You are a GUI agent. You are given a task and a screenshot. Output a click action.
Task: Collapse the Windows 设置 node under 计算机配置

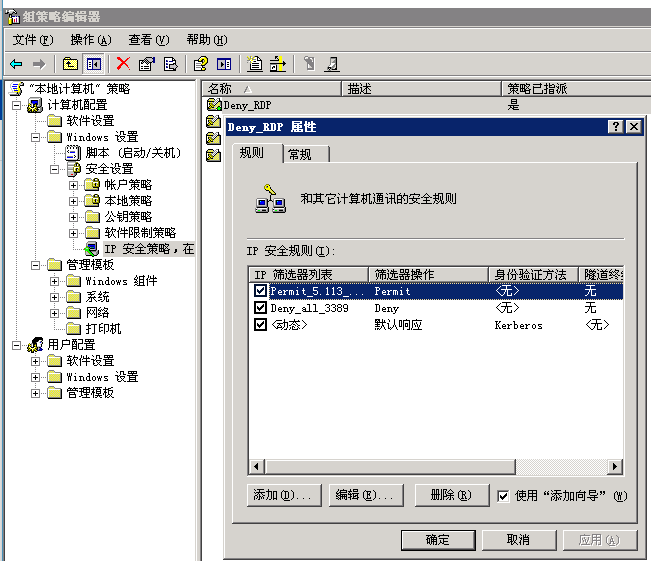[x=36, y=137]
